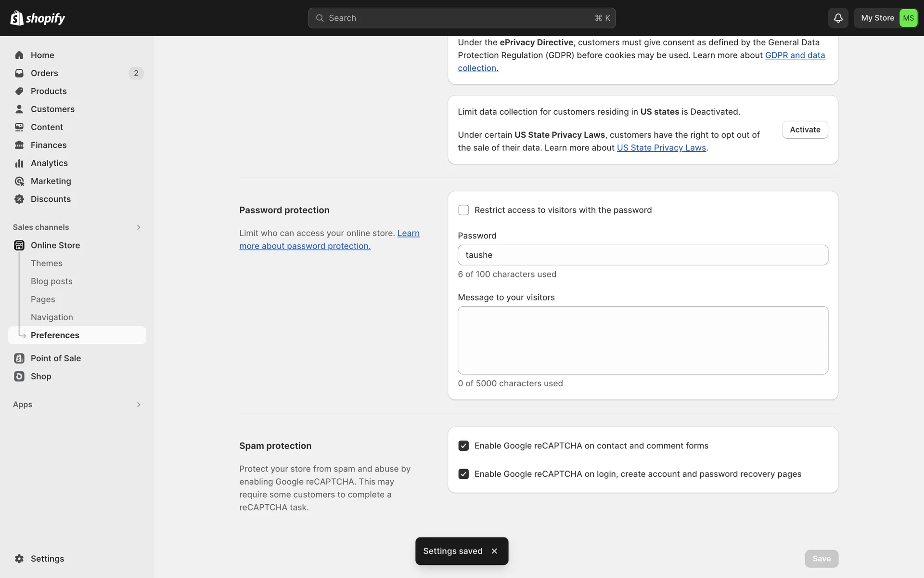Expand the Sales channels section chevron
924x578 pixels.
[x=139, y=227]
